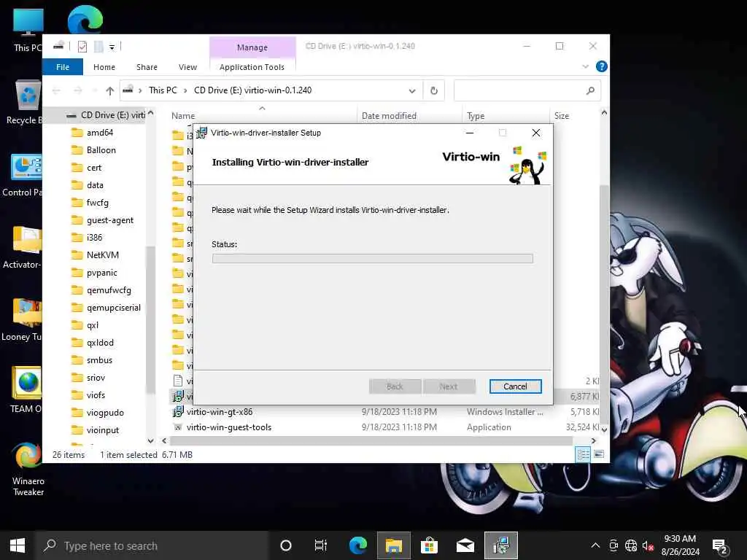Open the cert folder in the tree
Viewport: 747px width, 560px height.
click(94, 168)
